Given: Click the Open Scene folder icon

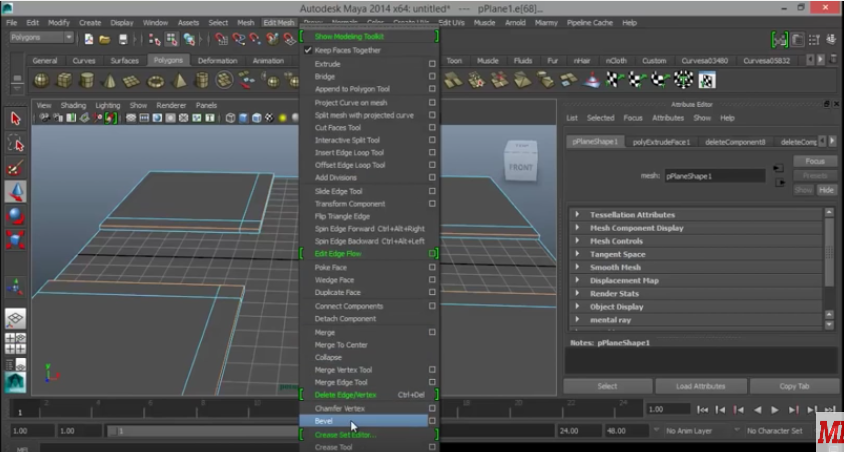Looking at the screenshot, I should (105, 38).
